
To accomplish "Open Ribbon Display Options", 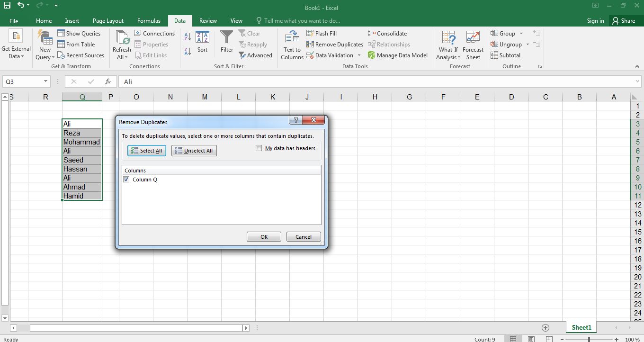I will pyautogui.click(x=595, y=6).
